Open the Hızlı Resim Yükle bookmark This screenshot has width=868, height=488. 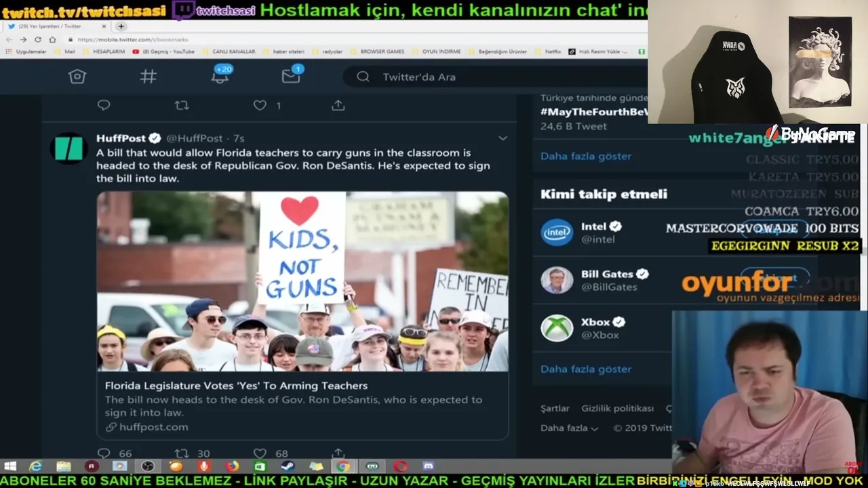[x=598, y=52]
